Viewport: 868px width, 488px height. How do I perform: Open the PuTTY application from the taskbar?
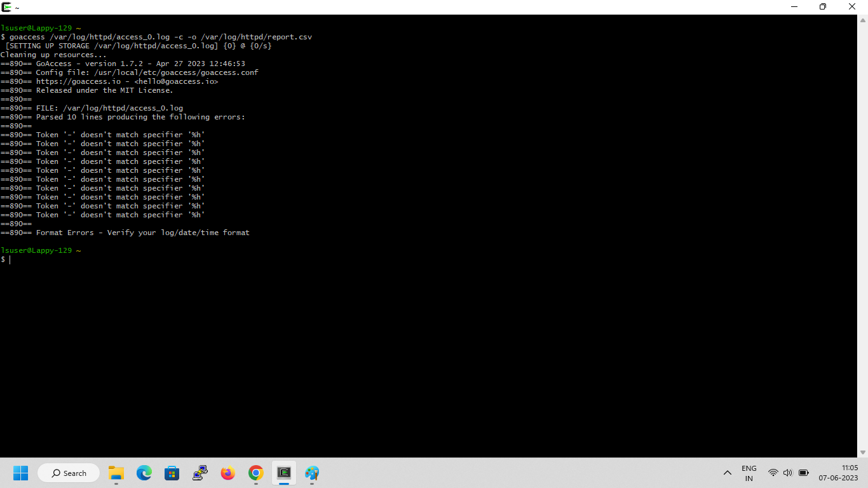pyautogui.click(x=200, y=473)
